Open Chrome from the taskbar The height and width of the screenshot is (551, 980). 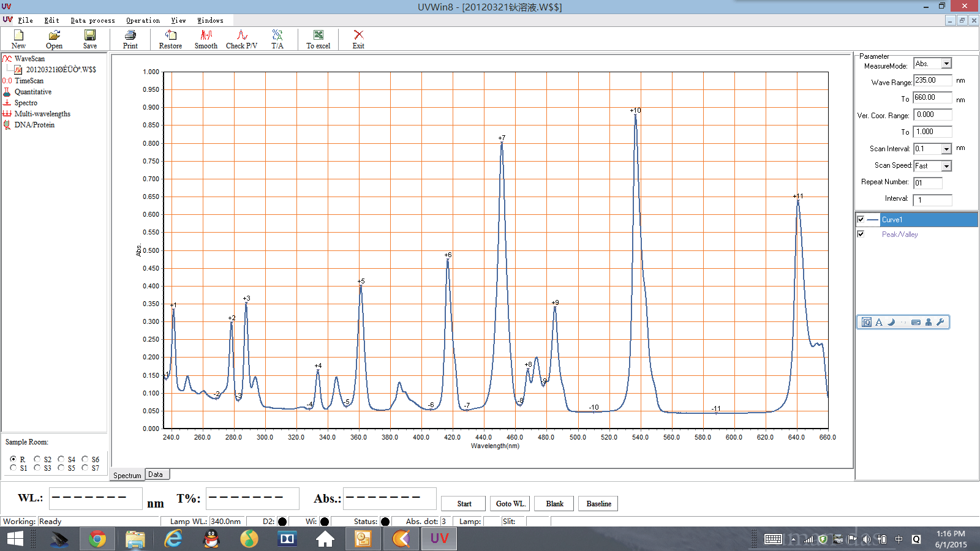[97, 539]
